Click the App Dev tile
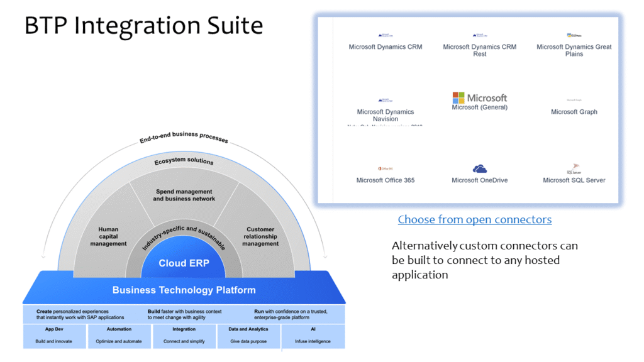 pyautogui.click(x=55, y=336)
